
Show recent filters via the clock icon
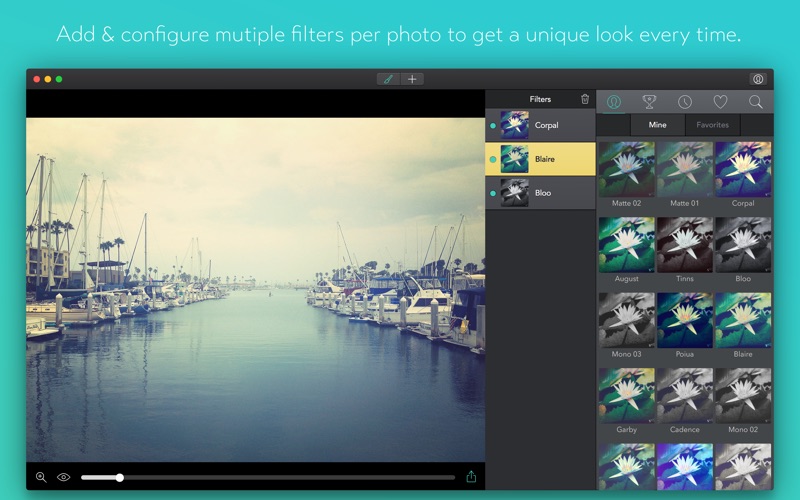[x=684, y=101]
